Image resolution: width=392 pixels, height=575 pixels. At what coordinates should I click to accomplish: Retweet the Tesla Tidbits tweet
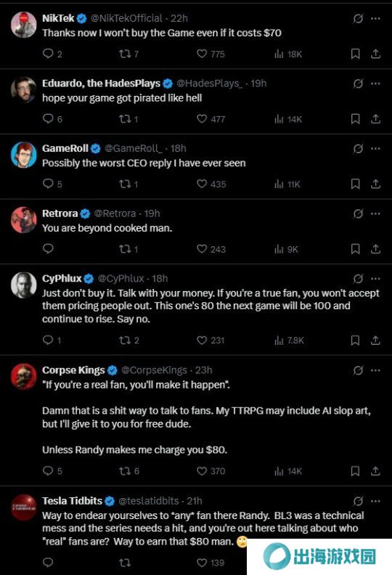click(x=125, y=562)
